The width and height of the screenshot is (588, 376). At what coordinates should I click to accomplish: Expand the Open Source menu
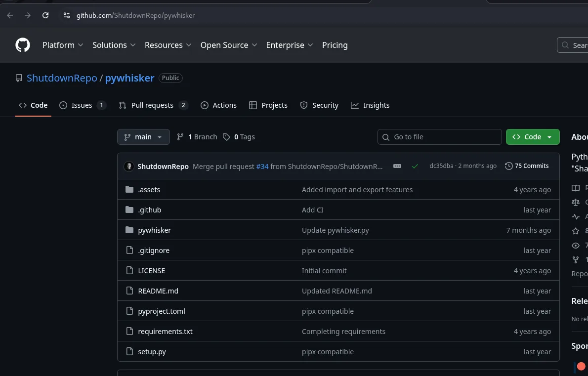click(x=228, y=45)
